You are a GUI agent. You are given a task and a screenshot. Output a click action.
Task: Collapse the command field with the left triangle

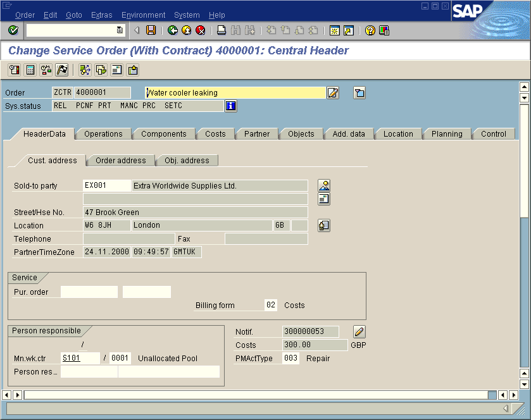point(137,30)
